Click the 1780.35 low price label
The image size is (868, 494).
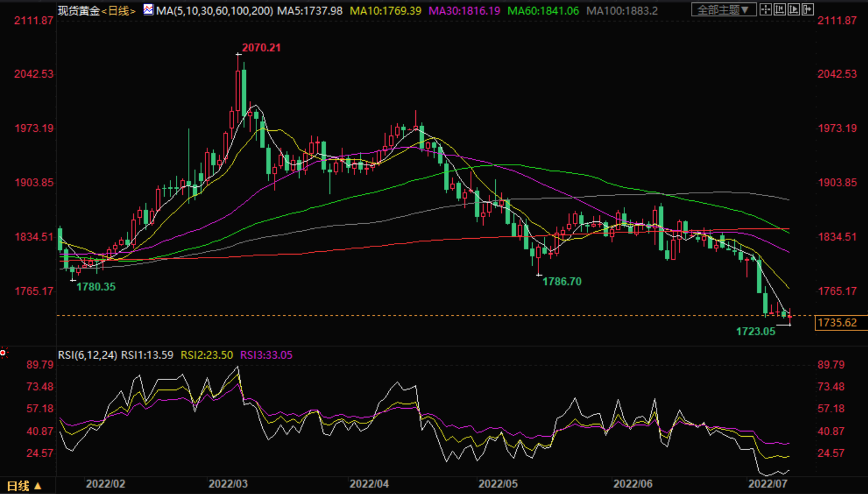[96, 287]
